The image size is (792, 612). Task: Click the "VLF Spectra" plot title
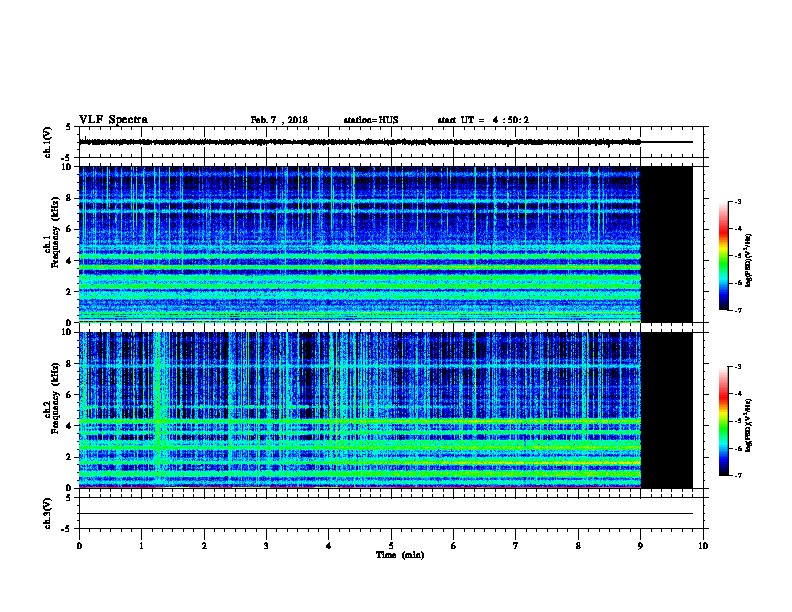[x=113, y=120]
